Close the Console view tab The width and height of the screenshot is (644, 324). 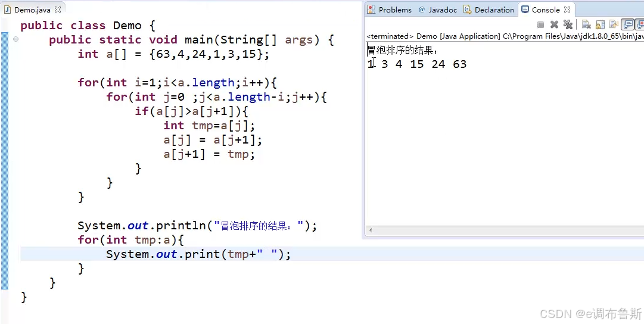(567, 10)
